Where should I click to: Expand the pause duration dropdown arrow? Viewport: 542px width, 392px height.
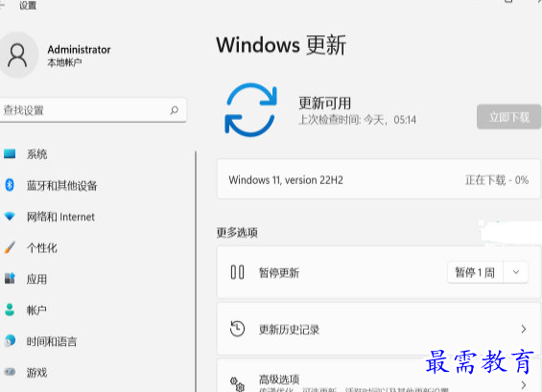(516, 272)
